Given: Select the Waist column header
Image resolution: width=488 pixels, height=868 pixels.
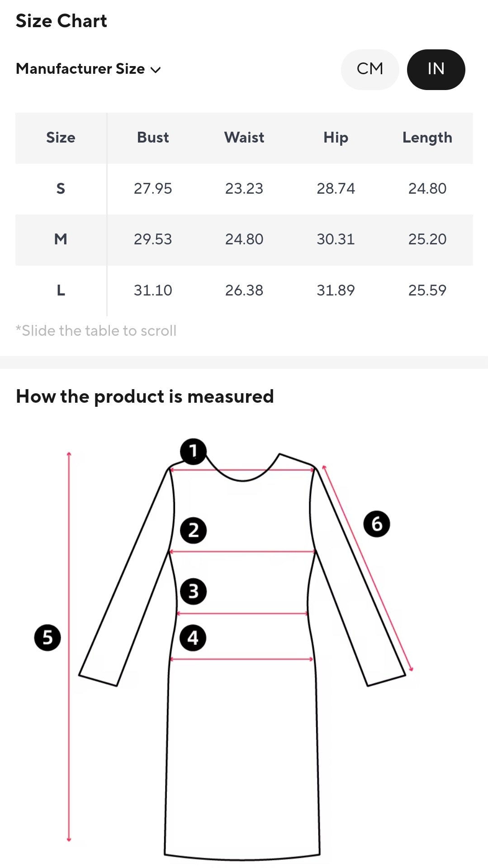Looking at the screenshot, I should [x=244, y=138].
